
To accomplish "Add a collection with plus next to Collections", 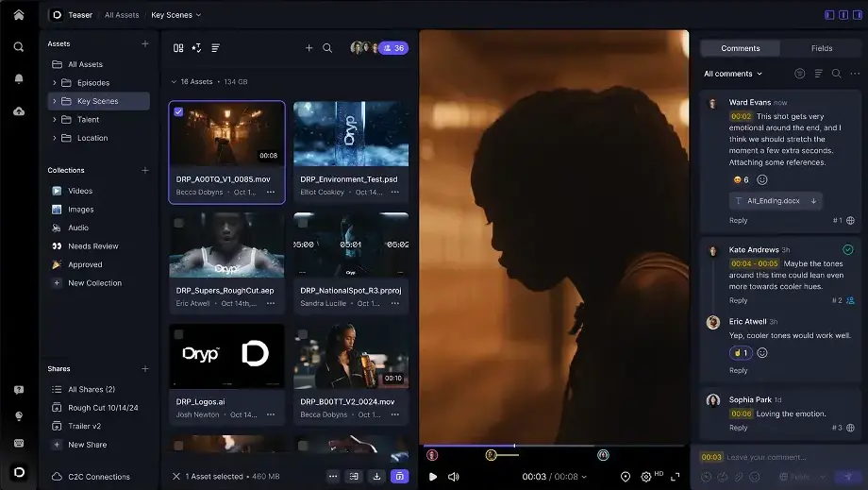I will tap(145, 170).
